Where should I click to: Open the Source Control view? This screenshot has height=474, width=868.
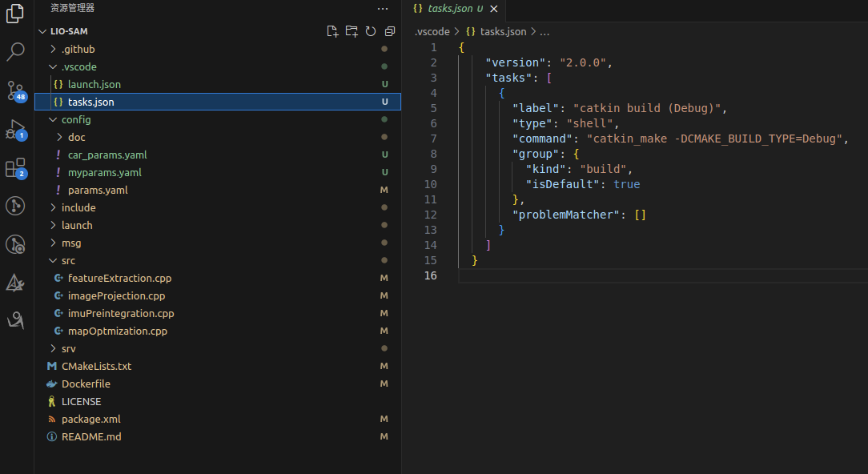pos(16,90)
